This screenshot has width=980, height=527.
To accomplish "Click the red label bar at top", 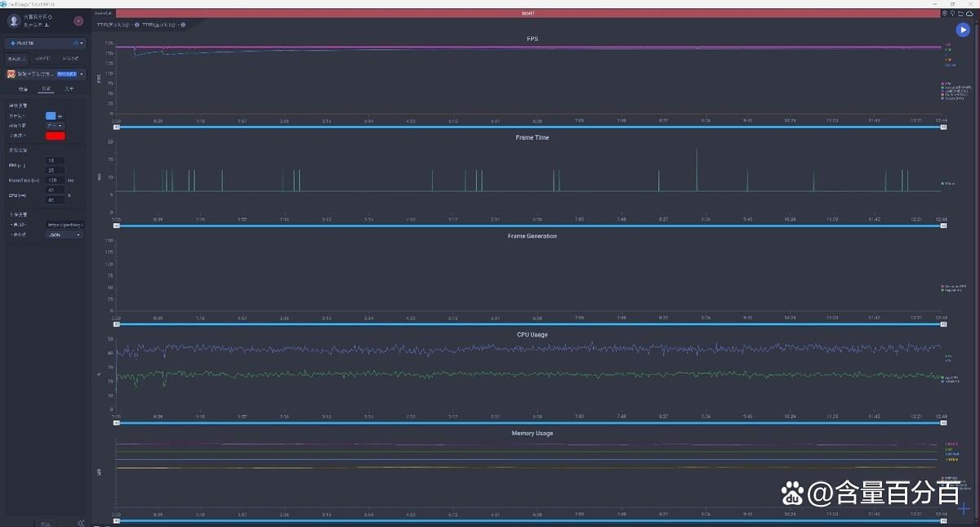I will 528,14.
